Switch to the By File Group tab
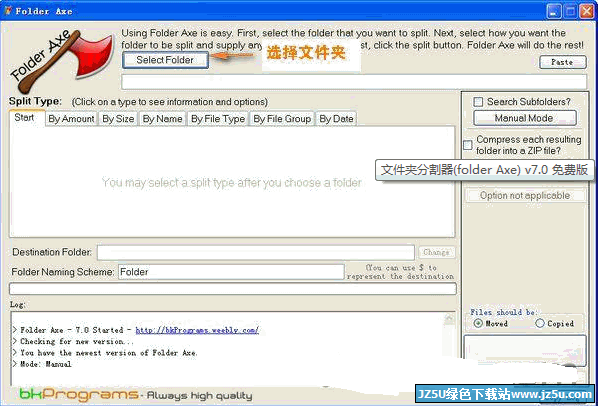Image resolution: width=598 pixels, height=406 pixels. pos(282,119)
